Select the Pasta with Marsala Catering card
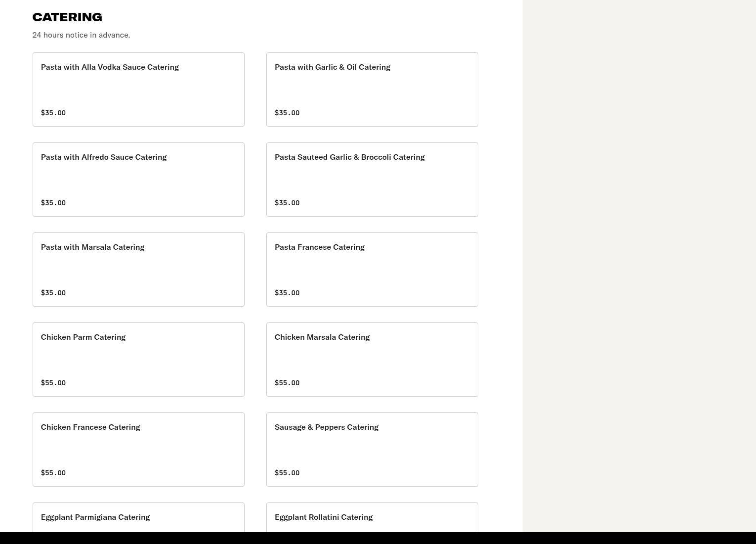The width and height of the screenshot is (756, 544). [x=138, y=270]
